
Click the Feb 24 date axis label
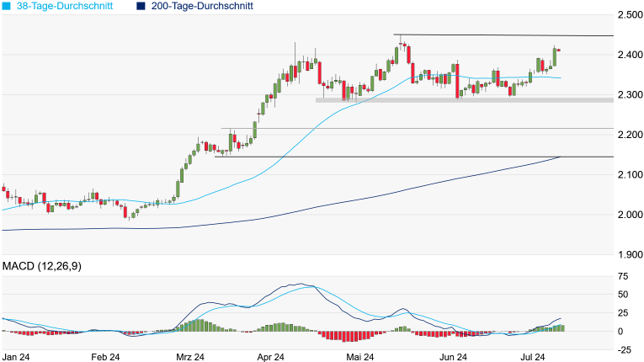105,357
